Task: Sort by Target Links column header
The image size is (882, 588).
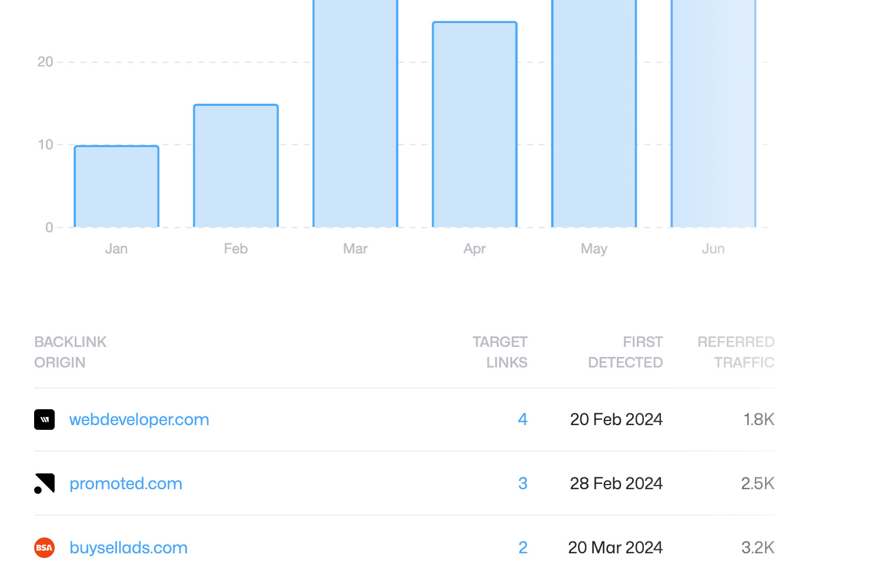Action: pos(500,352)
